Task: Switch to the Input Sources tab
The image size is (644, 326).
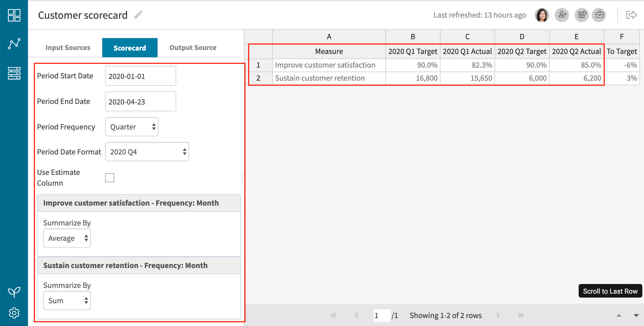Action: [68, 47]
